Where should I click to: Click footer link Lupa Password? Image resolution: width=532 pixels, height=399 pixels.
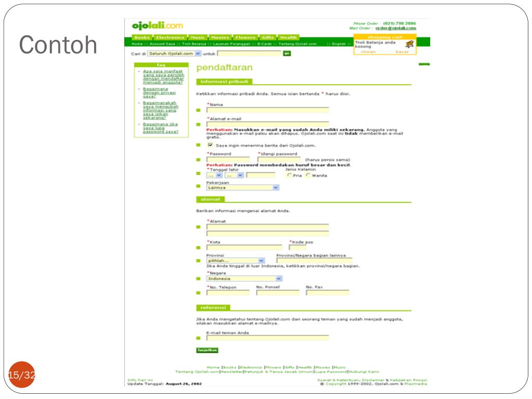click(x=331, y=372)
